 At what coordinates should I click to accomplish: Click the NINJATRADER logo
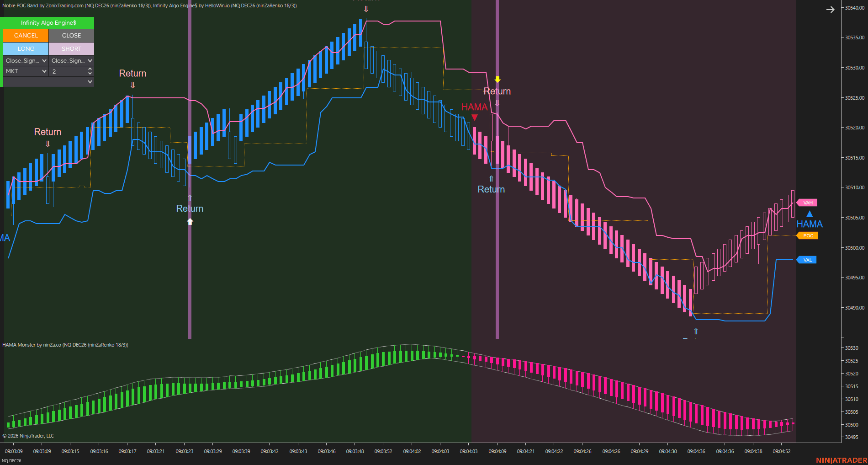(842, 460)
